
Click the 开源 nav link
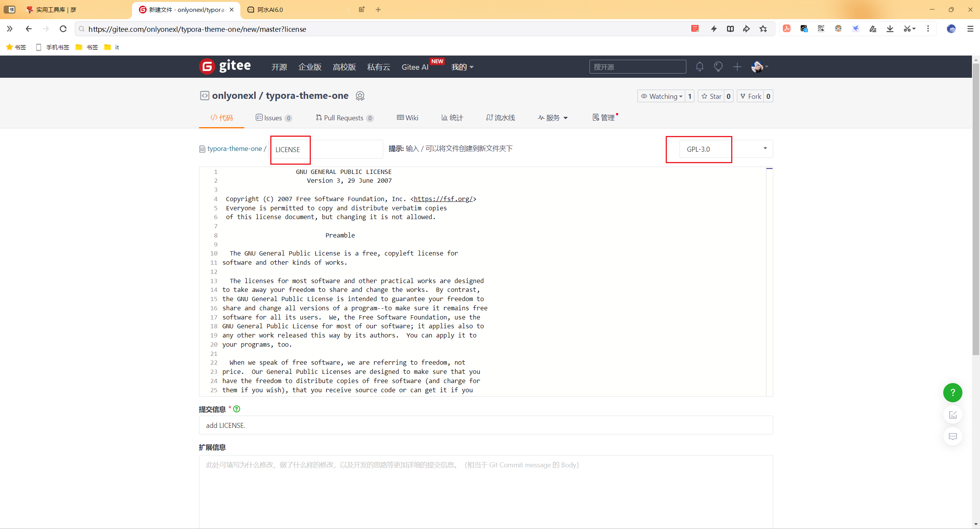[279, 67]
